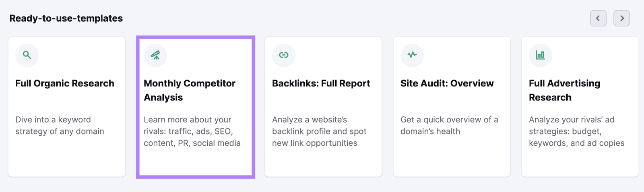Image resolution: width=644 pixels, height=192 pixels.
Task: Choose the Site Audit: Overview title
Action: pos(447,84)
